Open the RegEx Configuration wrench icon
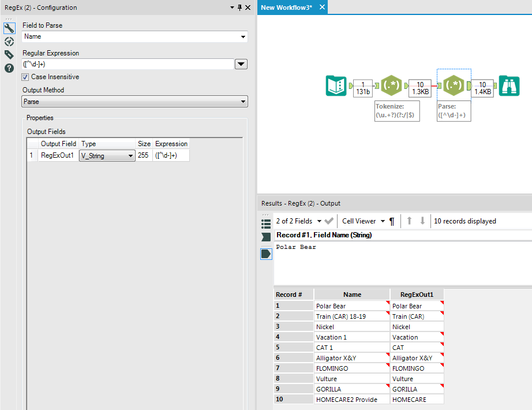 (x=9, y=27)
